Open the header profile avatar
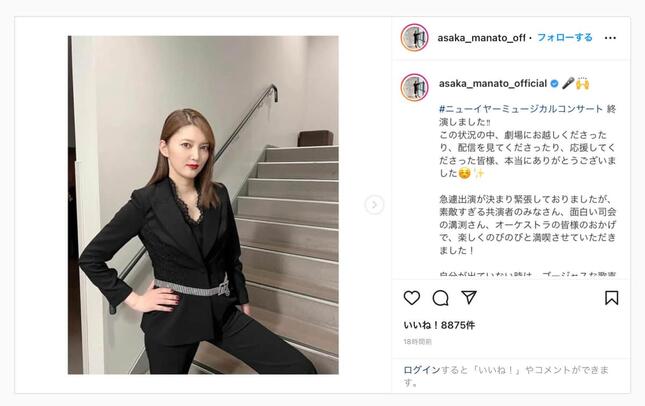The height and width of the screenshot is (406, 645). pyautogui.click(x=415, y=37)
